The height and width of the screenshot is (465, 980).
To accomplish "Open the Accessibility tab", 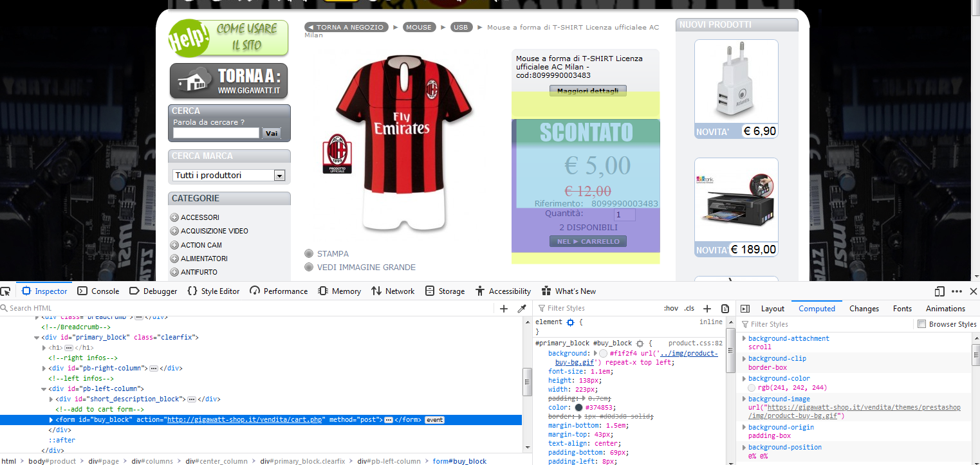I will [503, 291].
